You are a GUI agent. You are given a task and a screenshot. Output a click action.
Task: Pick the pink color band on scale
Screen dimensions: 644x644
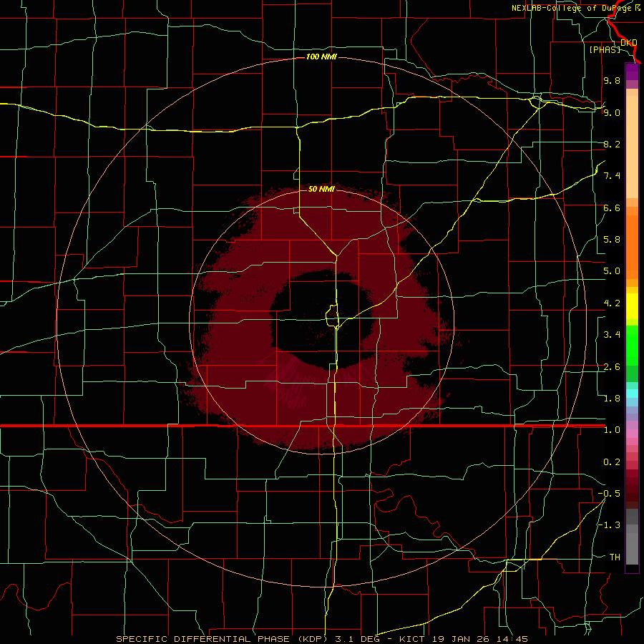point(632,434)
